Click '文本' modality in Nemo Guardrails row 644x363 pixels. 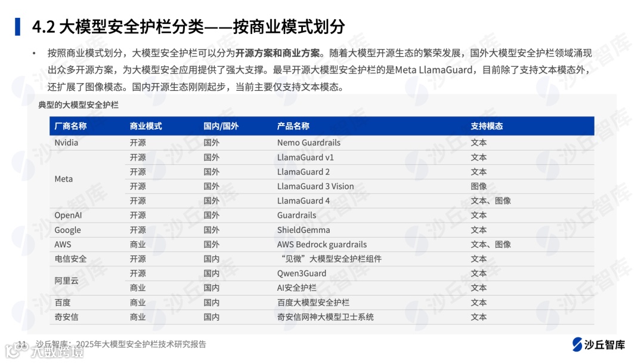[x=479, y=143]
